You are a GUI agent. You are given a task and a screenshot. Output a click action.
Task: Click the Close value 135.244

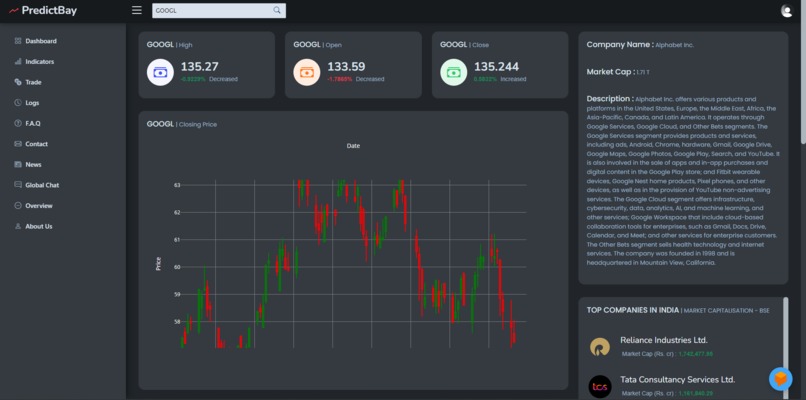pos(497,66)
